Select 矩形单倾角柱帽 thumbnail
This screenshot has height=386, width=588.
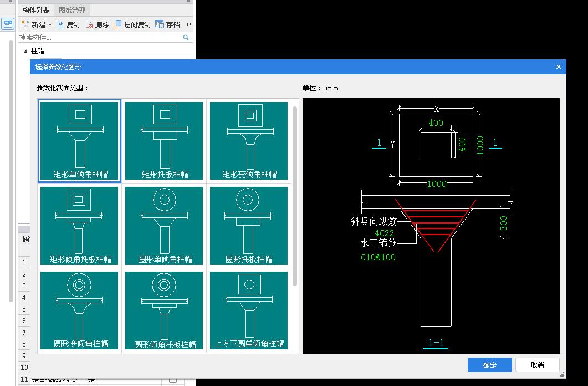(x=79, y=141)
